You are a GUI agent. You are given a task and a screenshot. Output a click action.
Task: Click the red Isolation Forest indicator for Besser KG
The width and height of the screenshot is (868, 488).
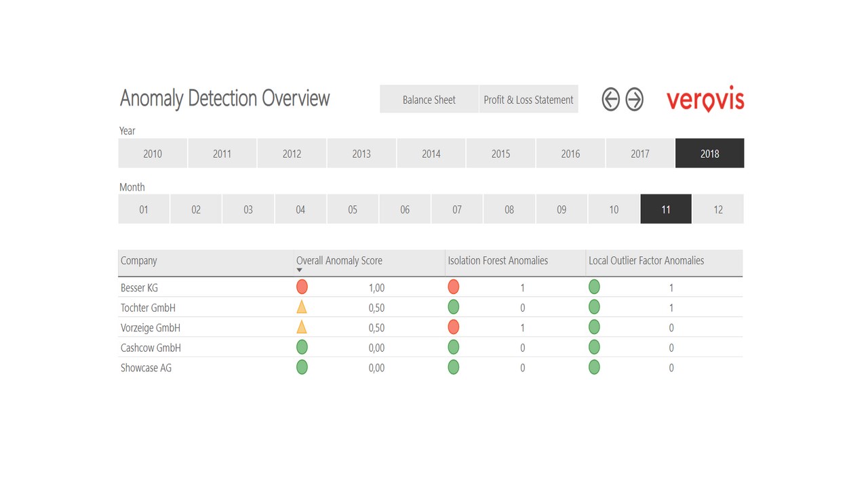pyautogui.click(x=453, y=287)
